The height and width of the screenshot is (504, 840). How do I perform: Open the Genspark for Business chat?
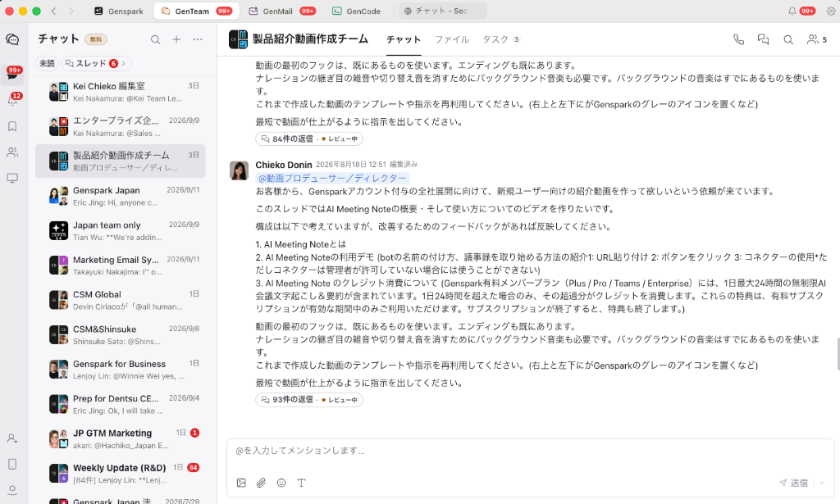120,370
